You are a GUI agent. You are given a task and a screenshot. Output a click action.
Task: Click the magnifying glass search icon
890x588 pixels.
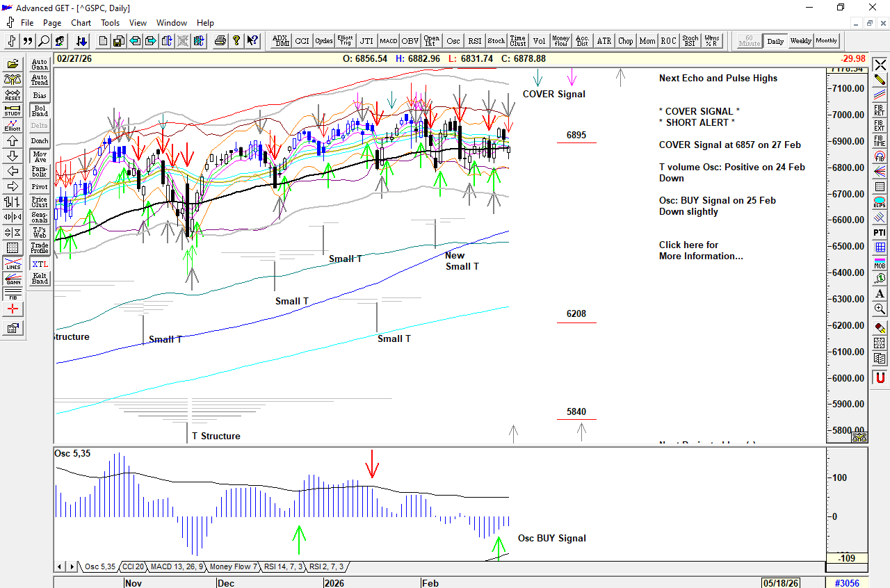pos(44,41)
